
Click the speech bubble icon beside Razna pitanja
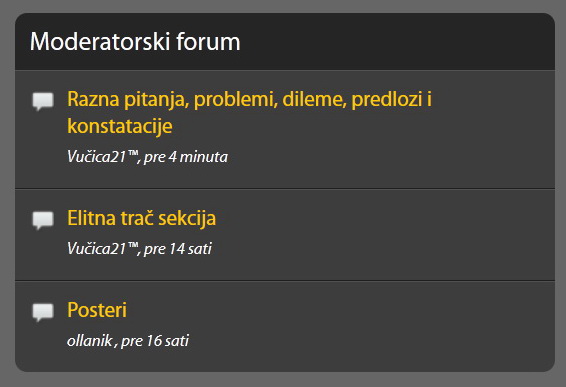click(43, 101)
